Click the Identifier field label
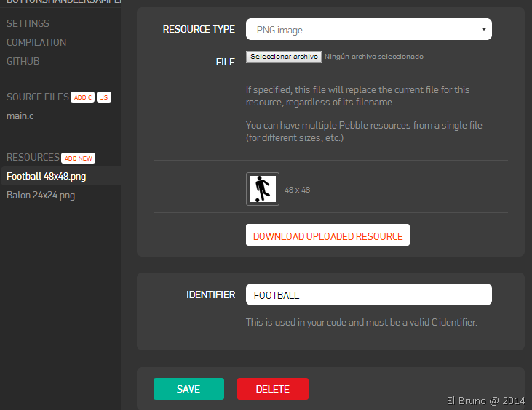Viewport: 532px width, 410px height. (210, 294)
